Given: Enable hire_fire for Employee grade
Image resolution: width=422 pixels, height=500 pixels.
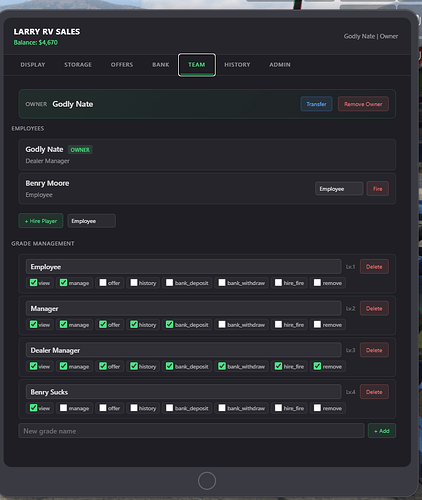Looking at the screenshot, I should click(278, 283).
